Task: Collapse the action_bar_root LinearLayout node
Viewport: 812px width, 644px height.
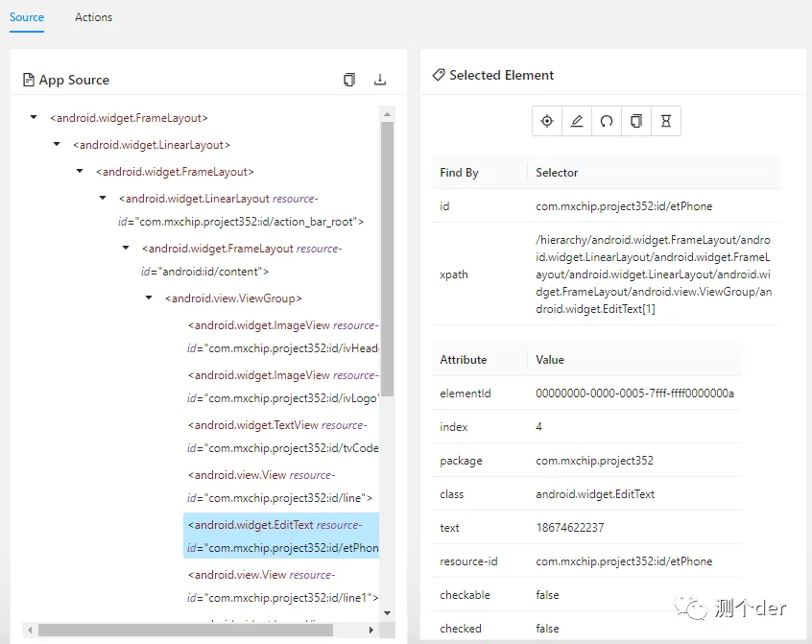Action: (x=103, y=198)
